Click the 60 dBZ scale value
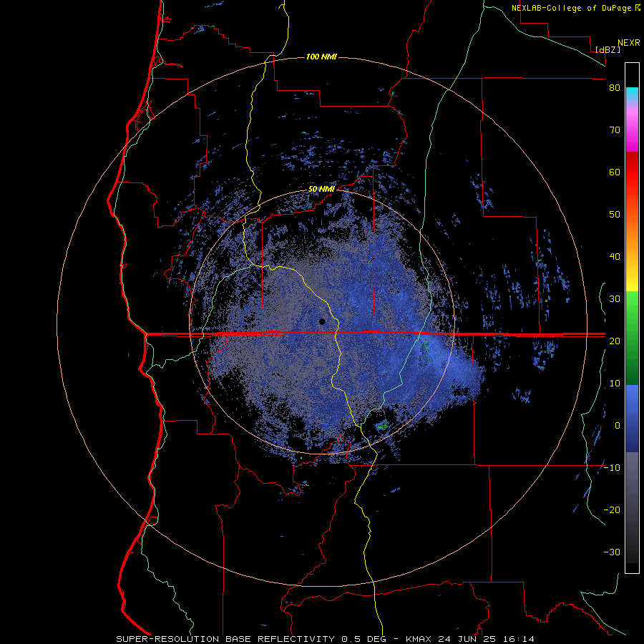 (x=615, y=172)
